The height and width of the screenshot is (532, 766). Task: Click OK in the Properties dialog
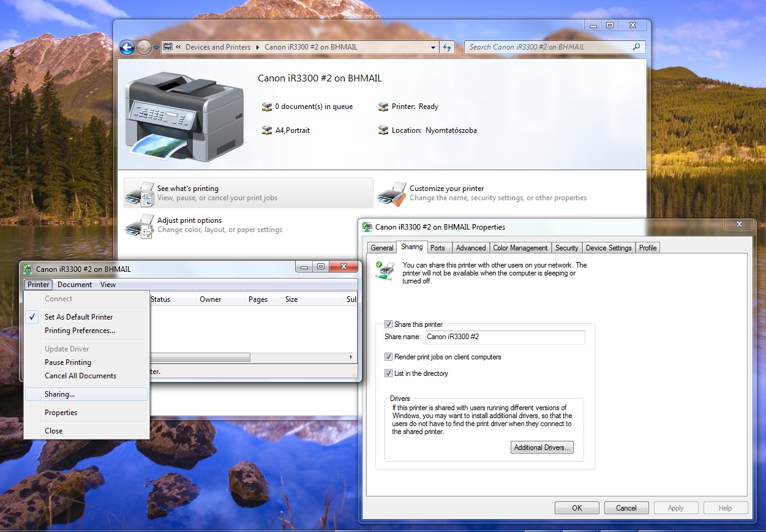(x=577, y=508)
